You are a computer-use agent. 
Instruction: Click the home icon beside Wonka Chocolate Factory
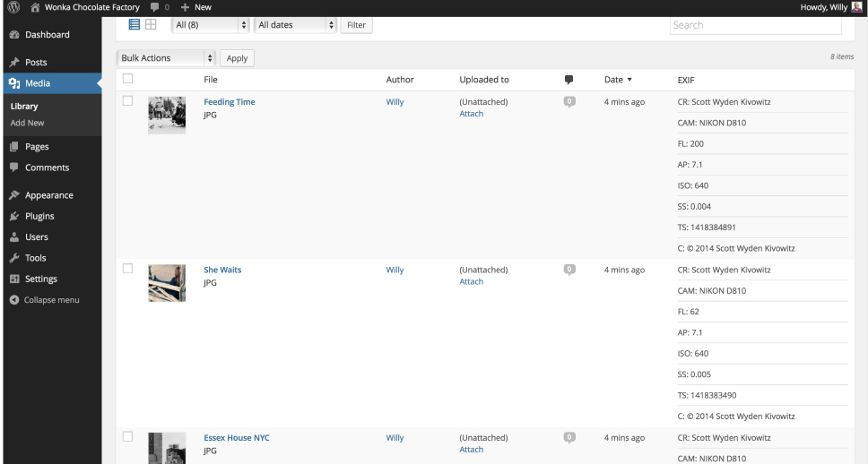click(35, 7)
